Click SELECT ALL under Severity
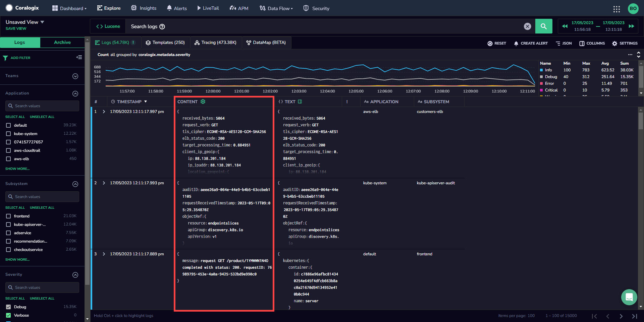Viewport: 644px width, 322px height. (15, 298)
